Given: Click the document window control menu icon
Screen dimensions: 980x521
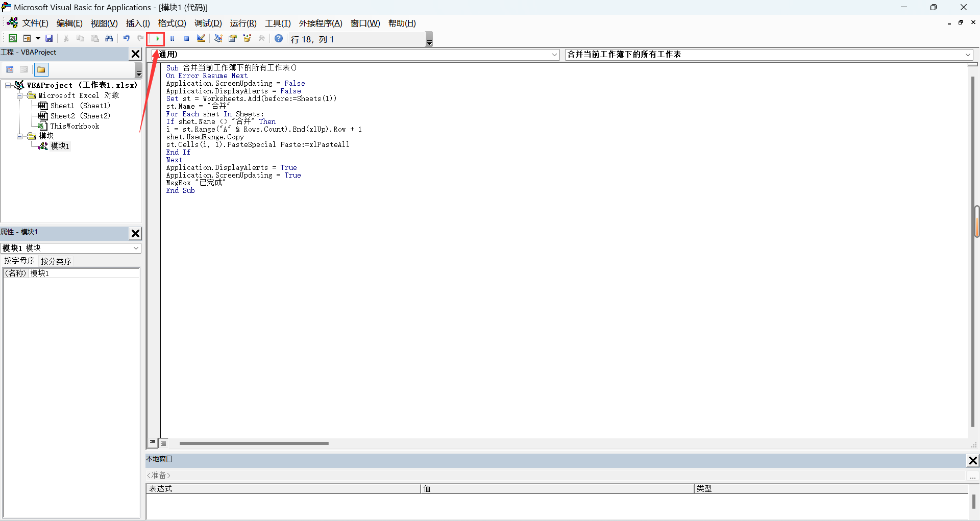Looking at the screenshot, I should click(12, 22).
